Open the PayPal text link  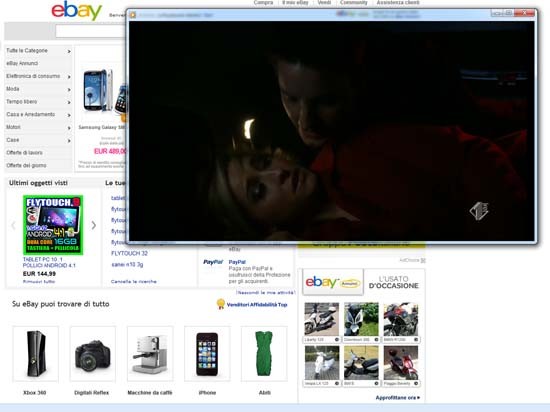(237, 262)
